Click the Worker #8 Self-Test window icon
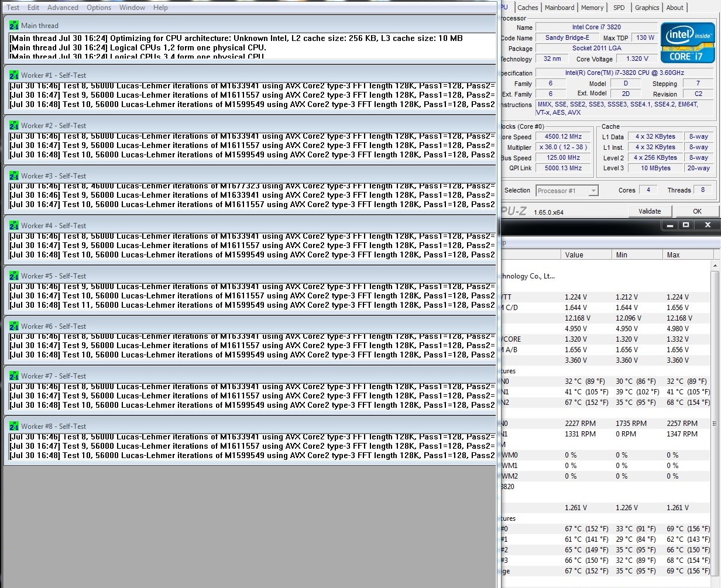 13,426
